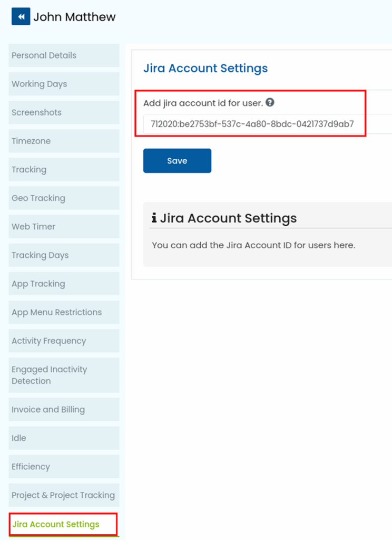Select App Menu Restrictions
392x540 pixels.
coord(64,312)
